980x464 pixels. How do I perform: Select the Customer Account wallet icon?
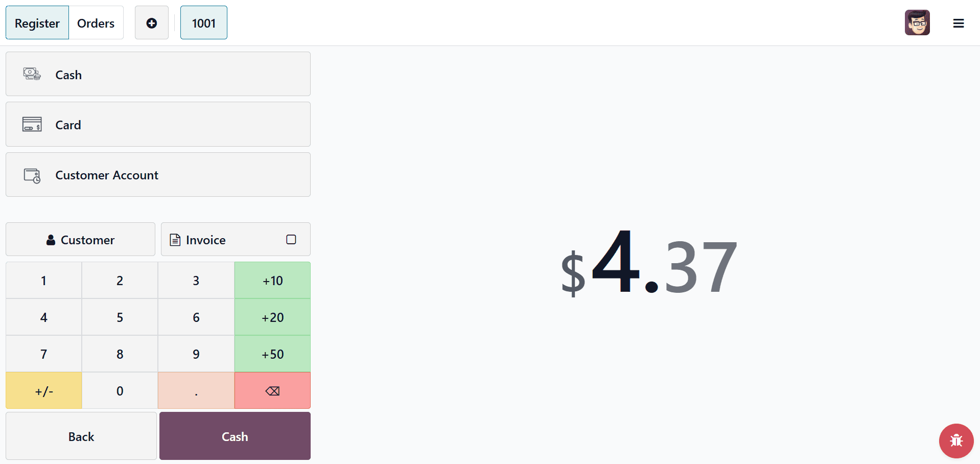coord(32,175)
